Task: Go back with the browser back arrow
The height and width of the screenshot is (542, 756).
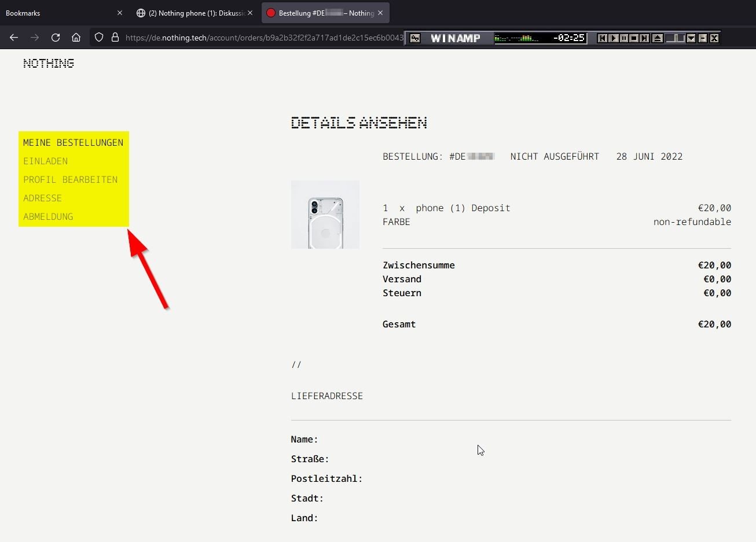Action: 14,38
